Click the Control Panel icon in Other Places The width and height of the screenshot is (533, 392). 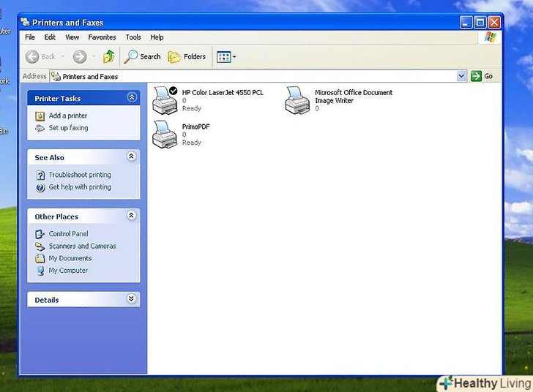(x=40, y=234)
